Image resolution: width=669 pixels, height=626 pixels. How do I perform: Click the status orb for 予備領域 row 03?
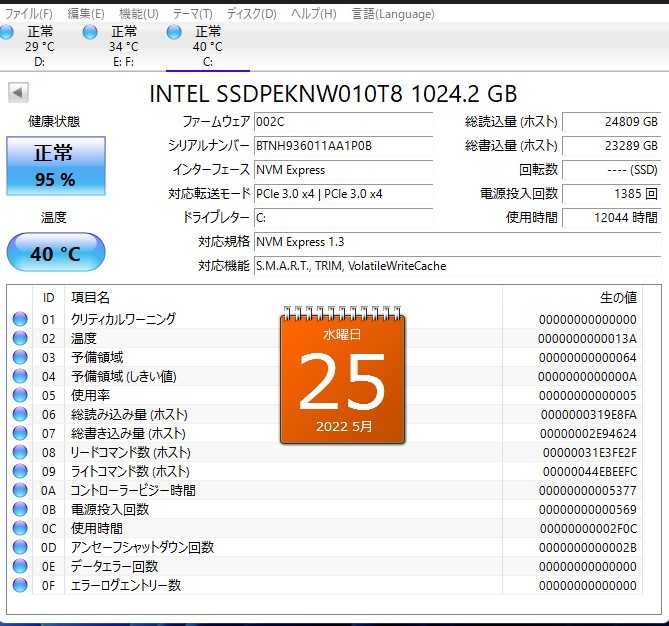20,357
